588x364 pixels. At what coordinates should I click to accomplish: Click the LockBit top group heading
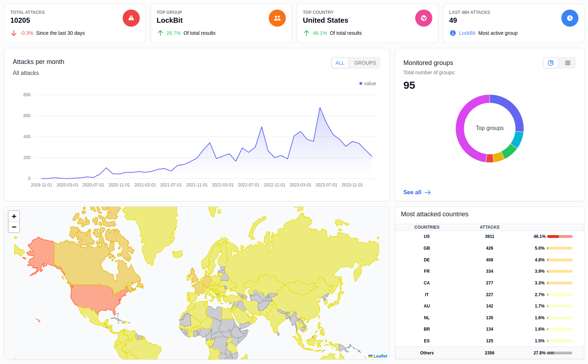click(x=170, y=20)
